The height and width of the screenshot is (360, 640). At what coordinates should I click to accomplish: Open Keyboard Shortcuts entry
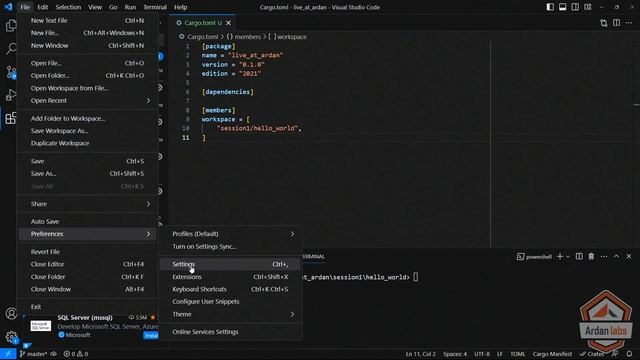(231, 289)
